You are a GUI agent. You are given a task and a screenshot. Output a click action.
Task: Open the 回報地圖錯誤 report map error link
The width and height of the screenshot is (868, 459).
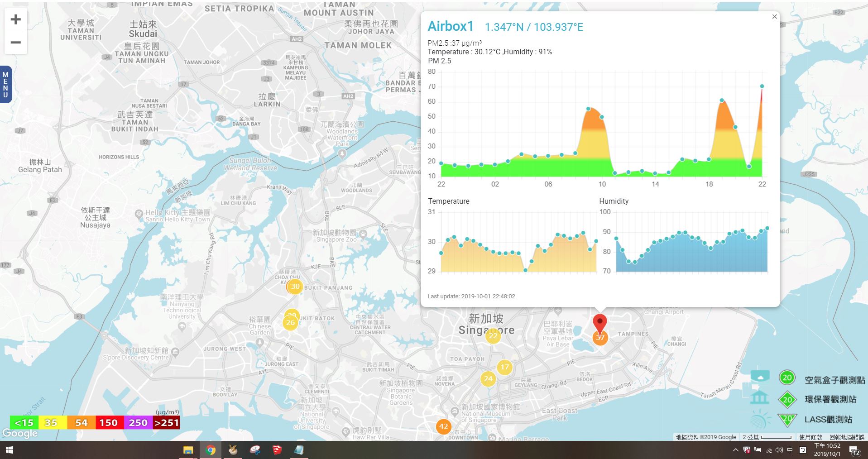[847, 437]
